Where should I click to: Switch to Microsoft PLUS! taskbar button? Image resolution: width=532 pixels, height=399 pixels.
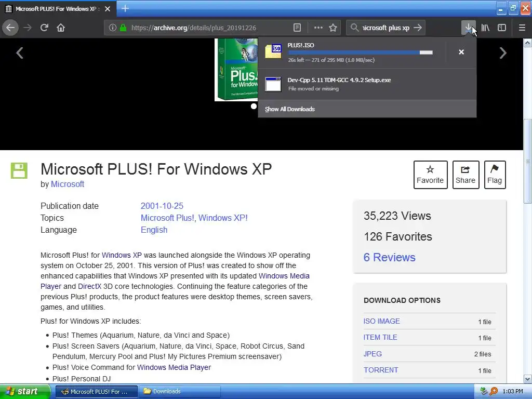point(96,391)
